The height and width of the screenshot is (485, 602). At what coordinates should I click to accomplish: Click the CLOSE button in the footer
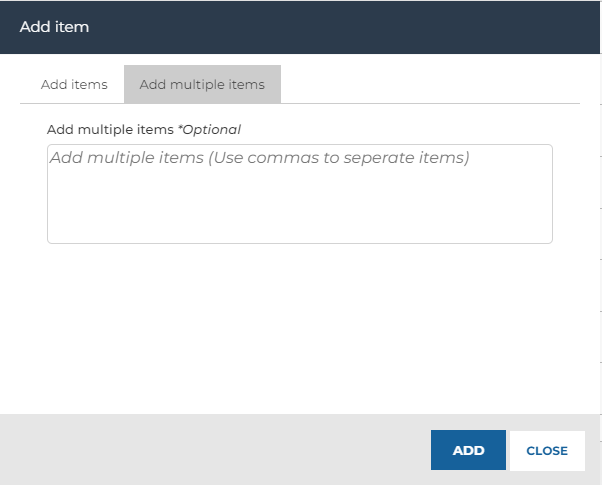tap(547, 450)
